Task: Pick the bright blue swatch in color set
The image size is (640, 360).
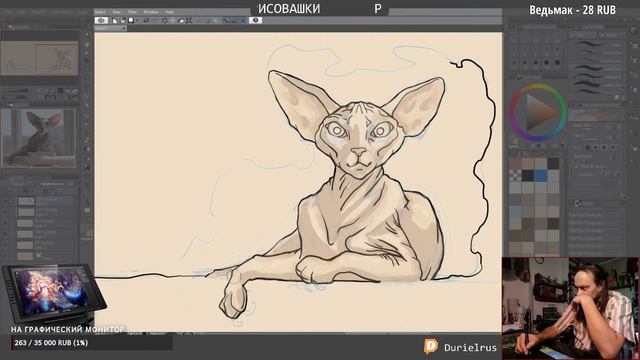Action: tap(541, 176)
